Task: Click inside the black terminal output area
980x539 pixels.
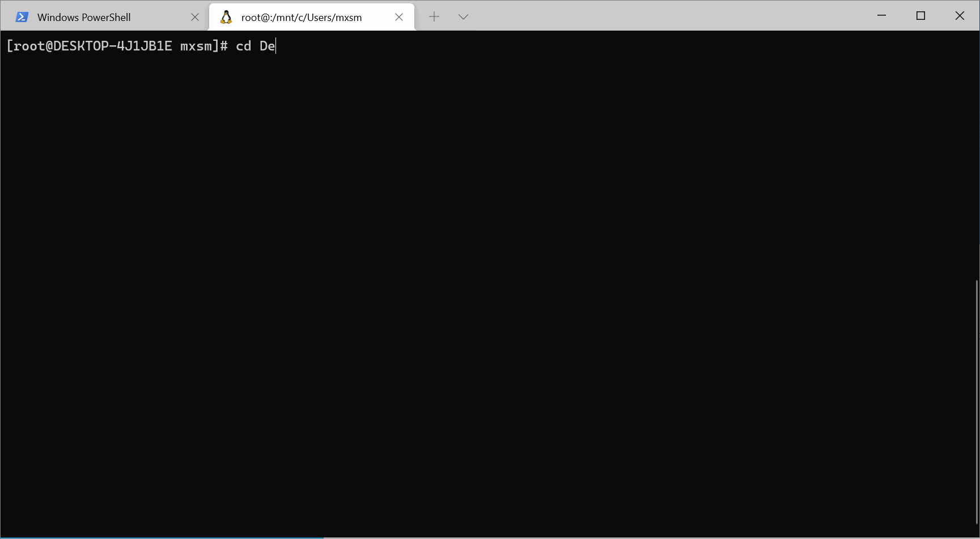Action: tap(487, 283)
